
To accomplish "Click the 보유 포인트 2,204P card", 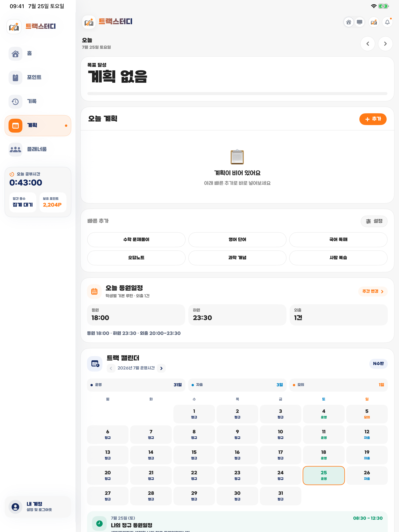I will pyautogui.click(x=53, y=202).
